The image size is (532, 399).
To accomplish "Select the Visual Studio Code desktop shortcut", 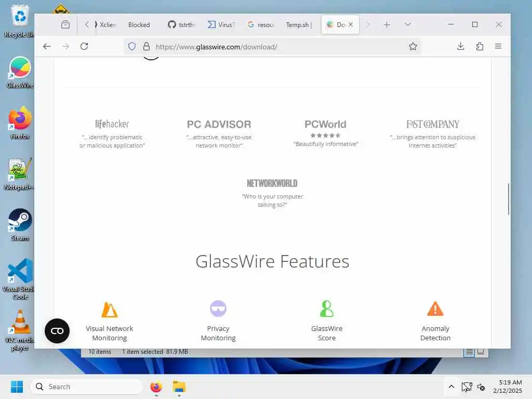I will pos(20,279).
